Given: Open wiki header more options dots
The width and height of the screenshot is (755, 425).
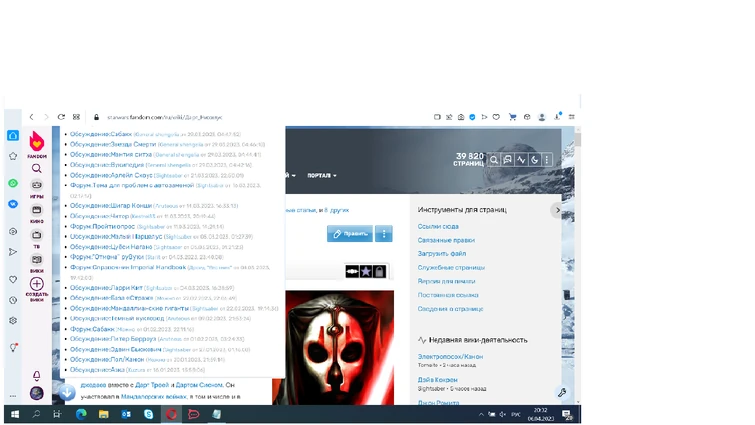Looking at the screenshot, I should 547,160.
